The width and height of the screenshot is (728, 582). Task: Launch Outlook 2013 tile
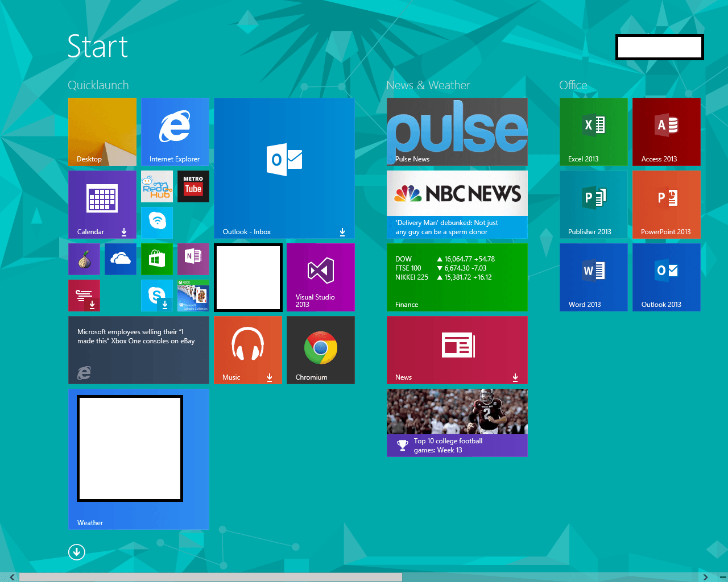[667, 277]
